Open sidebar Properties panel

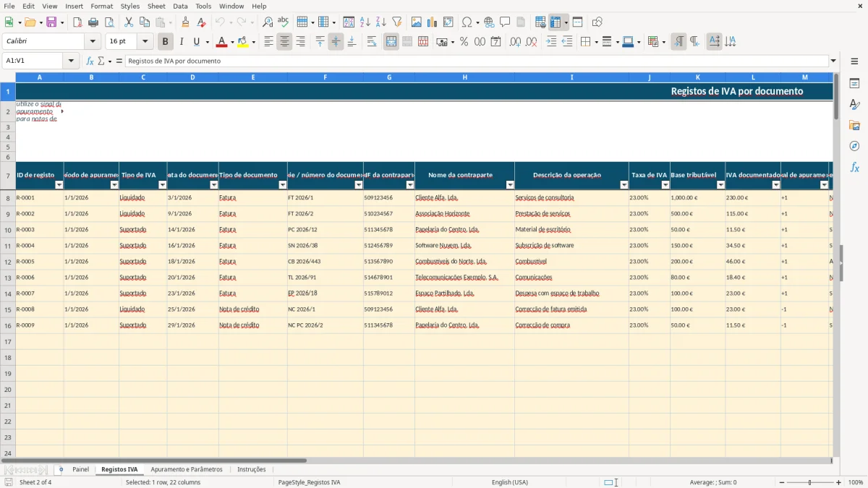[x=854, y=84]
